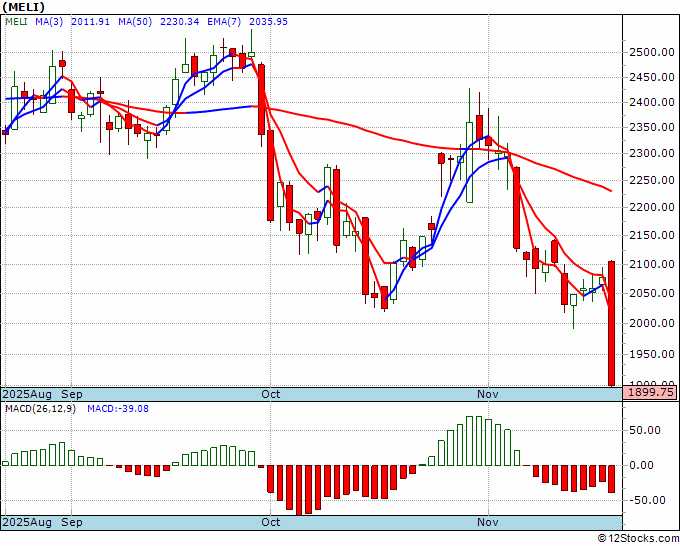Click the 2025Aug label on price chart axis
This screenshot has width=680, height=546.
click(27, 394)
